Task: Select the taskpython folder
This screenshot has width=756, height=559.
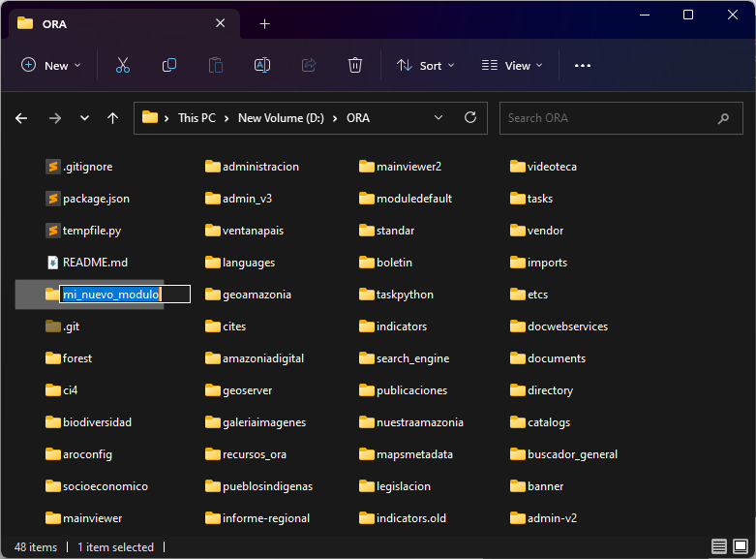Action: [396, 295]
